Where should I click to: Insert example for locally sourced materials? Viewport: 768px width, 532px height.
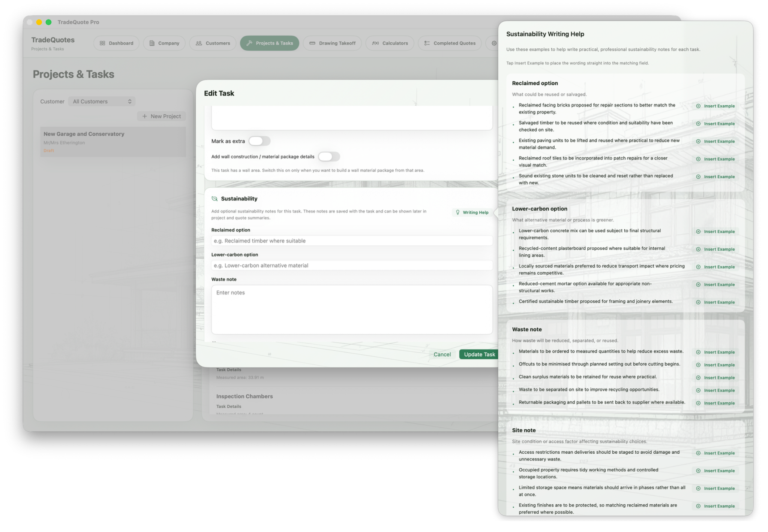(715, 267)
